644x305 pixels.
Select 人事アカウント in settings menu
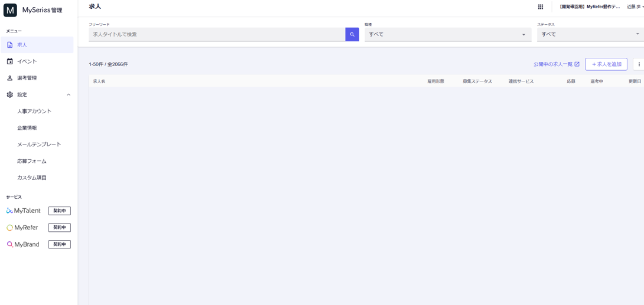[x=34, y=111]
